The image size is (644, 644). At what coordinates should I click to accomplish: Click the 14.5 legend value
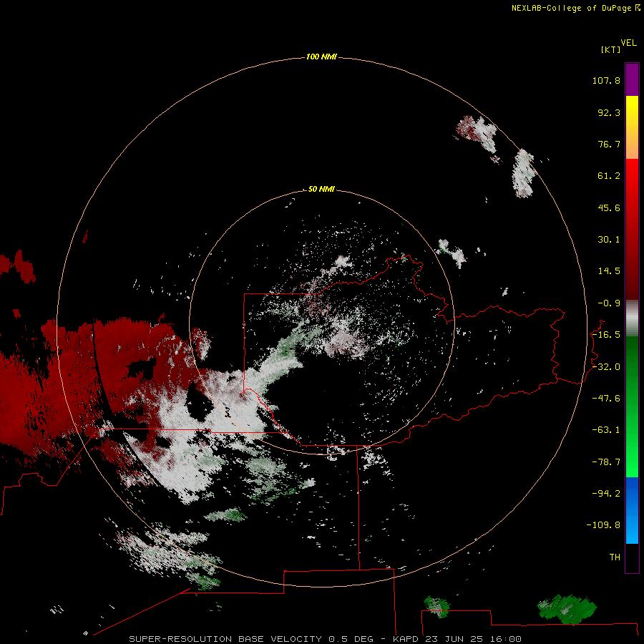tap(609, 271)
